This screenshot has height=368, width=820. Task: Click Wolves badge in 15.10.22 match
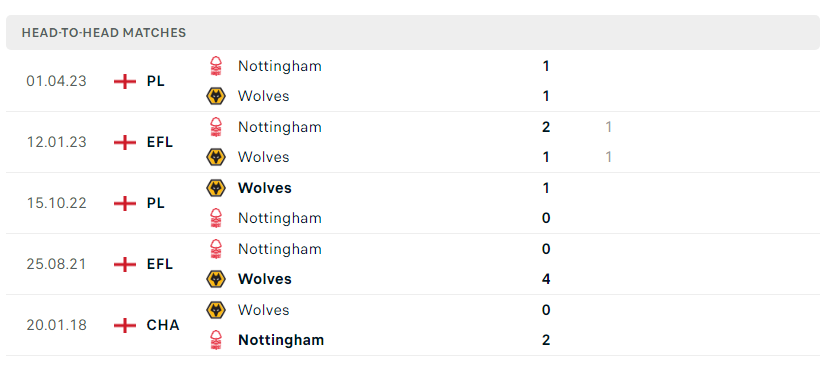click(x=216, y=188)
